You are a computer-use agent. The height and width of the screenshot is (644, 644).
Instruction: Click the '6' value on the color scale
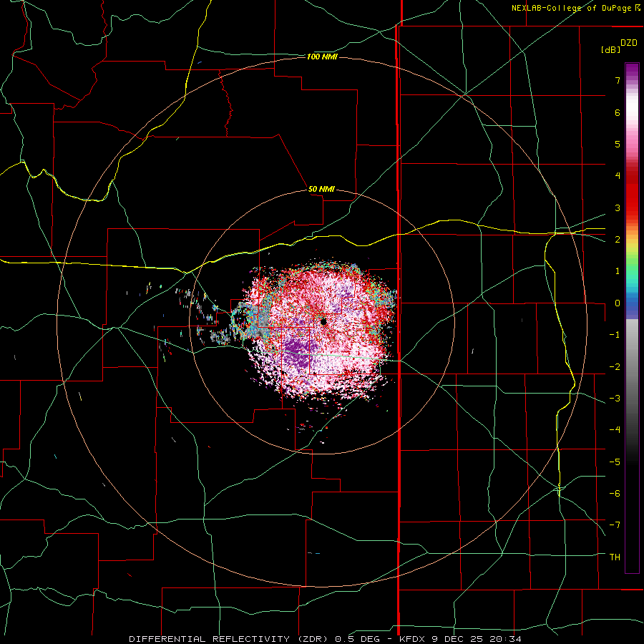(x=618, y=112)
